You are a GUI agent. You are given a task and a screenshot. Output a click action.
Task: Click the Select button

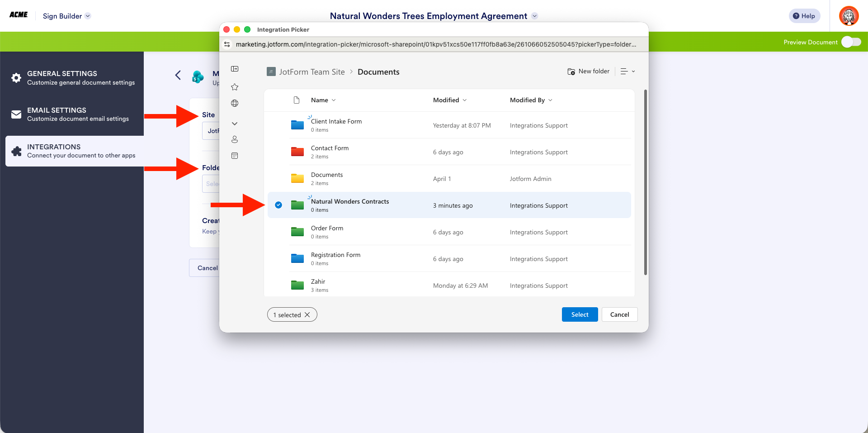tap(580, 314)
